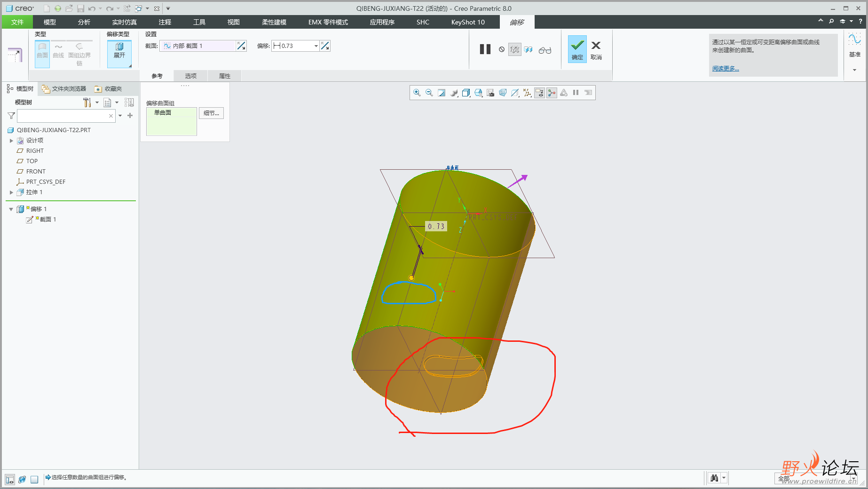The height and width of the screenshot is (489, 868).
Task: Create a new file from quick access toolbar
Action: pyautogui.click(x=47, y=8)
